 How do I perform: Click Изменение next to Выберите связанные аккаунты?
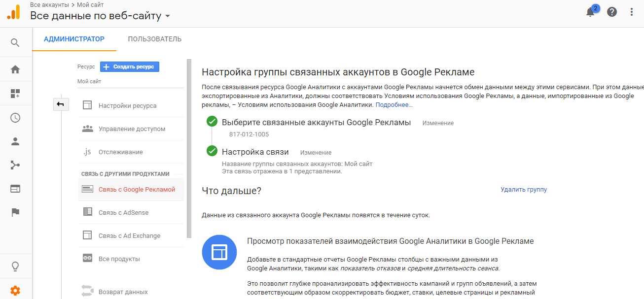(x=438, y=123)
